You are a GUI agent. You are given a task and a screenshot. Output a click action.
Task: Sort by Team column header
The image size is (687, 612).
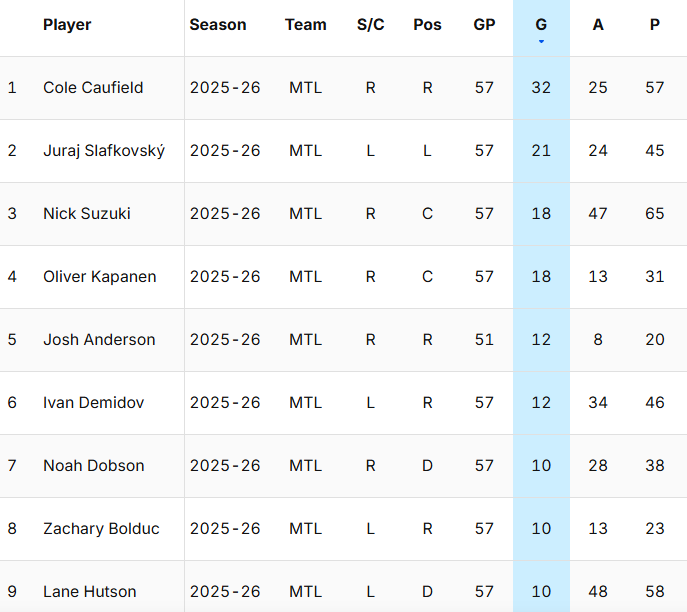tap(305, 24)
